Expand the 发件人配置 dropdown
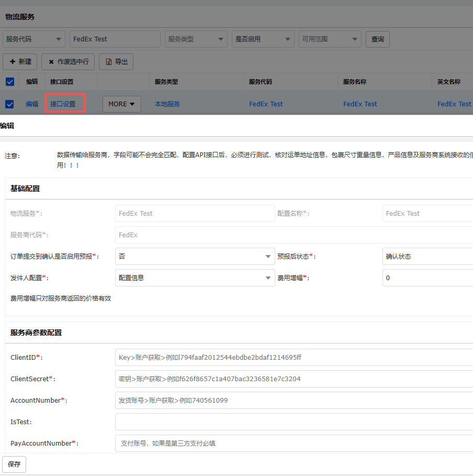 pos(195,278)
